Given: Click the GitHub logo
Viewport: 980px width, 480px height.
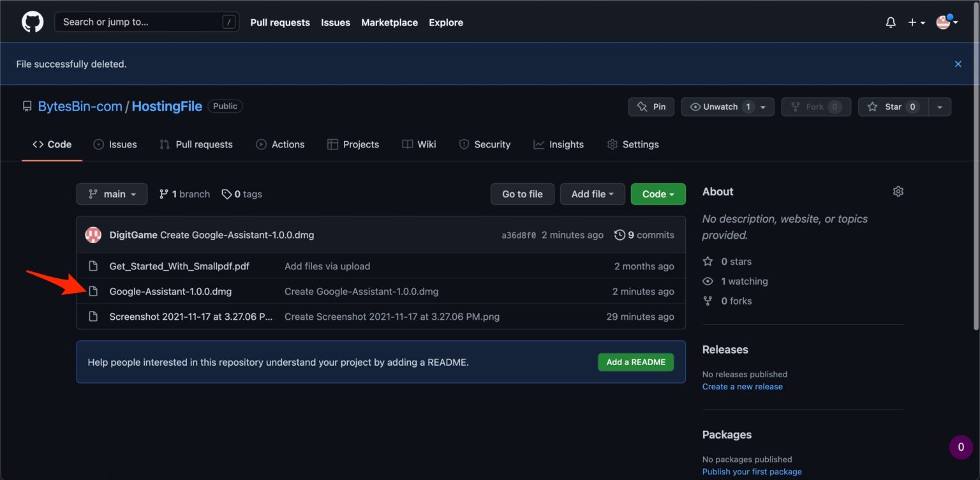Looking at the screenshot, I should coord(32,21).
